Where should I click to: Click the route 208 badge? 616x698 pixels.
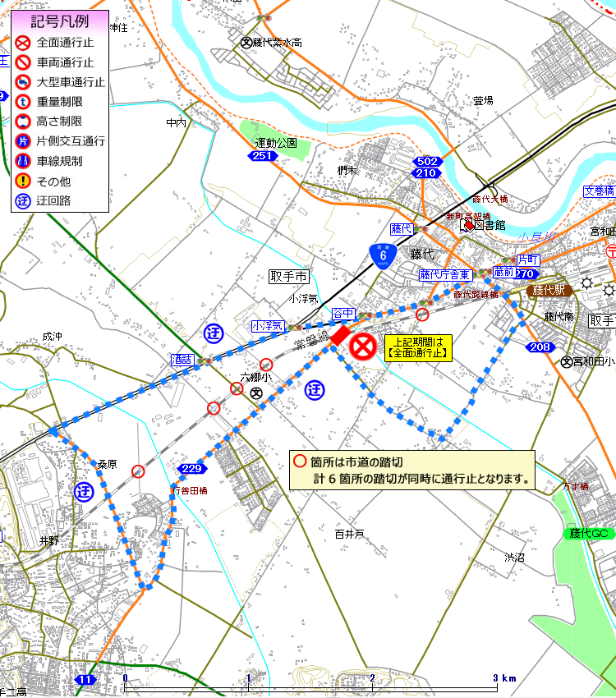pyautogui.click(x=540, y=347)
